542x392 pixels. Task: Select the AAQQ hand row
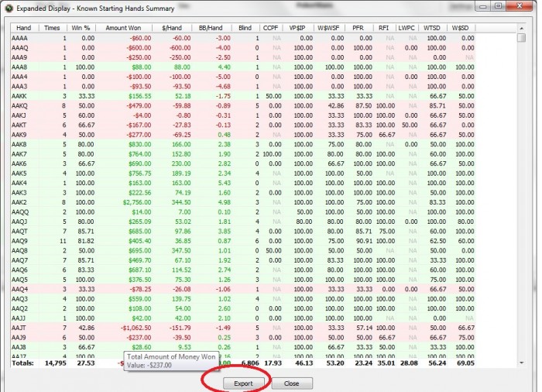(x=243, y=212)
